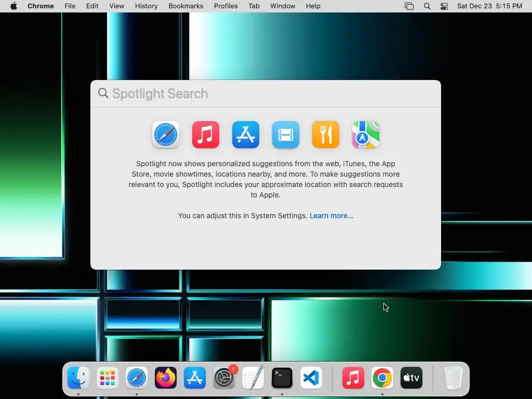Screen dimensions: 532x399
Task: Open the Trash in the Dock
Action: click(454, 378)
